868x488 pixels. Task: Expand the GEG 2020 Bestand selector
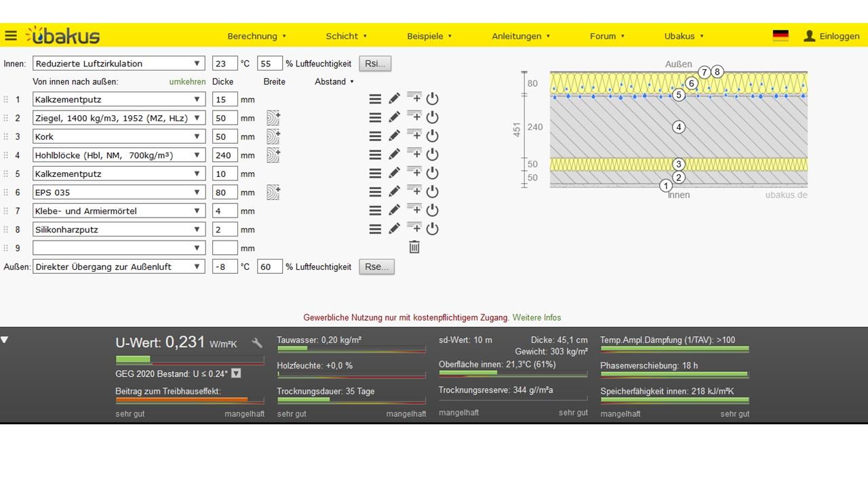tap(236, 373)
